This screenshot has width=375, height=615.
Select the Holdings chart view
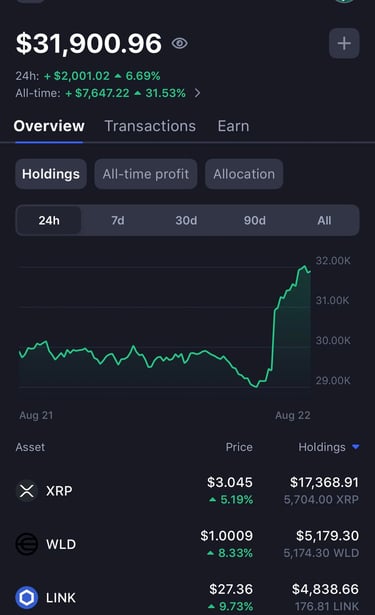click(51, 174)
